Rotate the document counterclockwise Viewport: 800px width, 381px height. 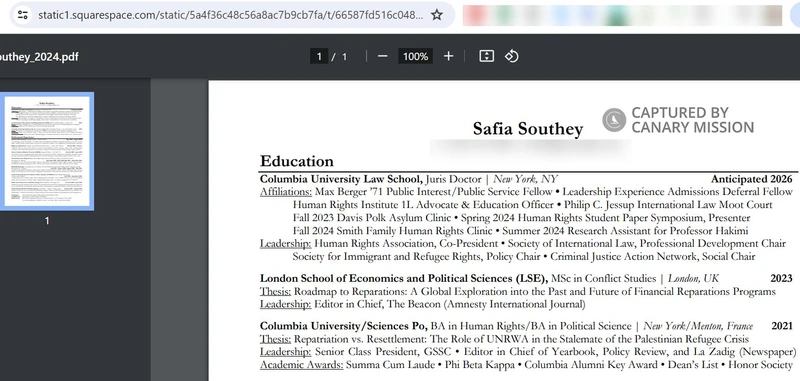pos(512,56)
